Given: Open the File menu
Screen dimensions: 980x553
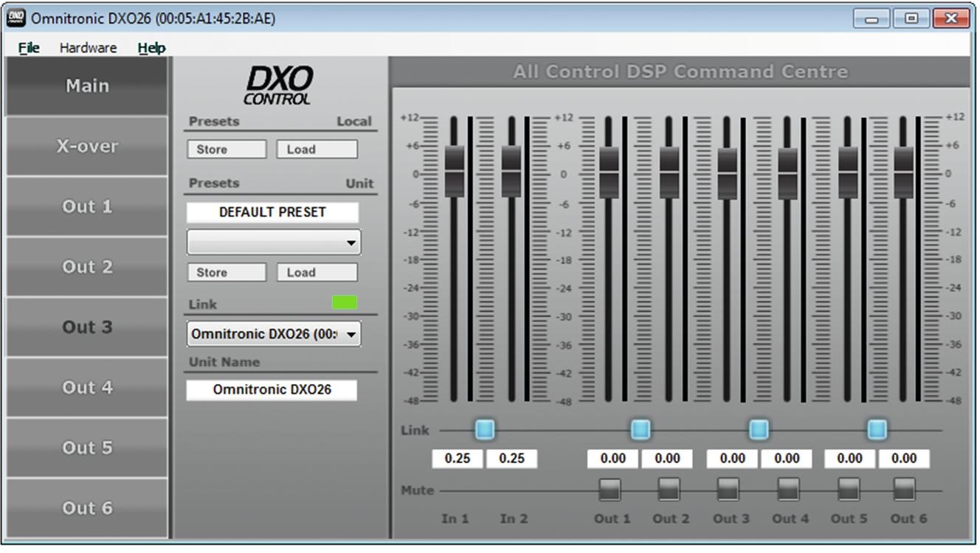Looking at the screenshot, I should click(29, 47).
